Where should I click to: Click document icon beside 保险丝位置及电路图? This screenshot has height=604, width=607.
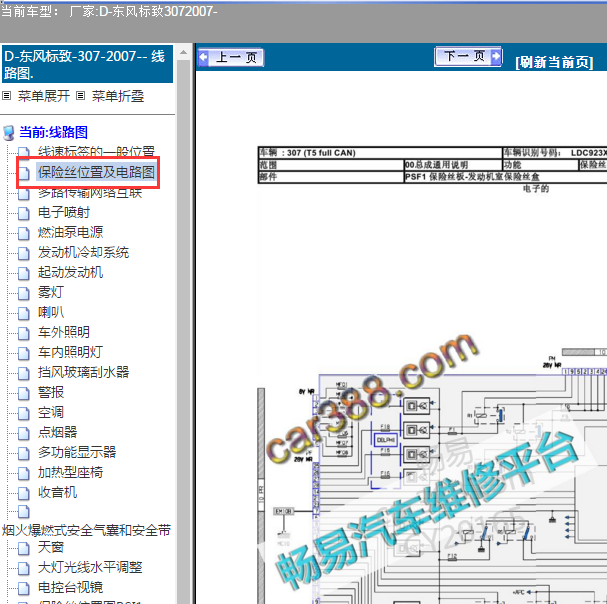[x=24, y=173]
